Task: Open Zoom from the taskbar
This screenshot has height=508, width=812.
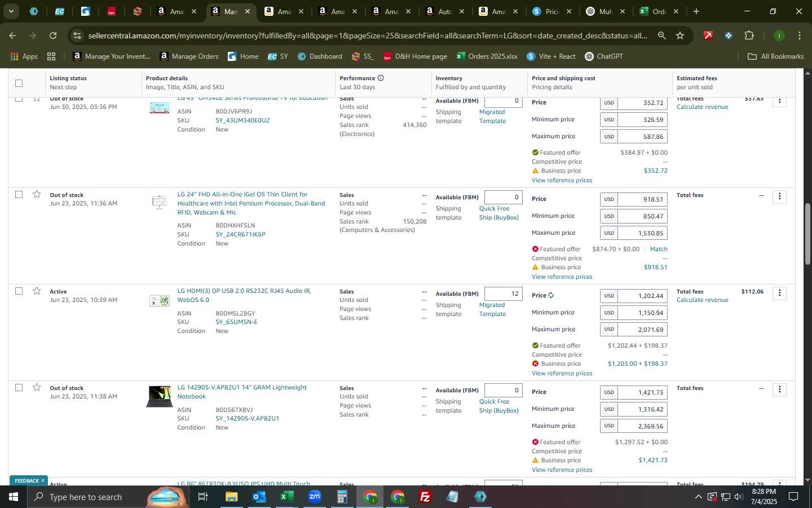Action: [x=314, y=497]
